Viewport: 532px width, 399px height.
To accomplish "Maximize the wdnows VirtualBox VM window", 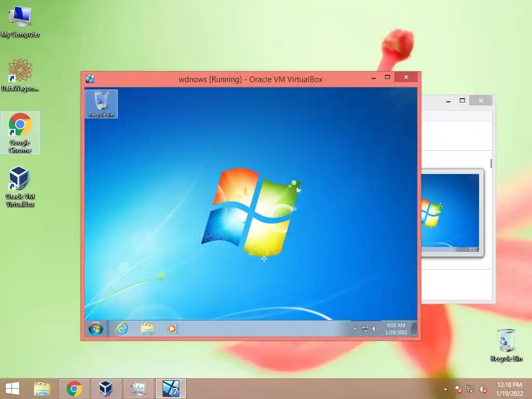I will pos(388,77).
